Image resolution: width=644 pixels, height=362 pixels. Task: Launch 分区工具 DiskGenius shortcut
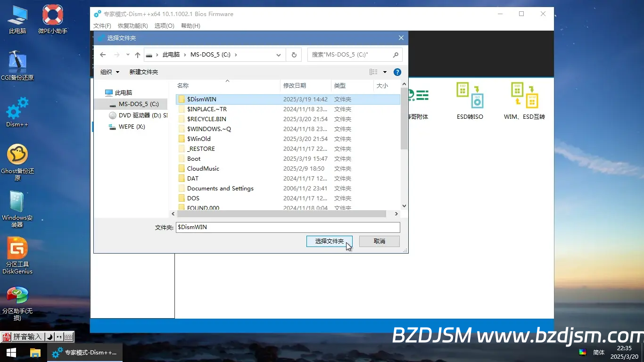[17, 255]
